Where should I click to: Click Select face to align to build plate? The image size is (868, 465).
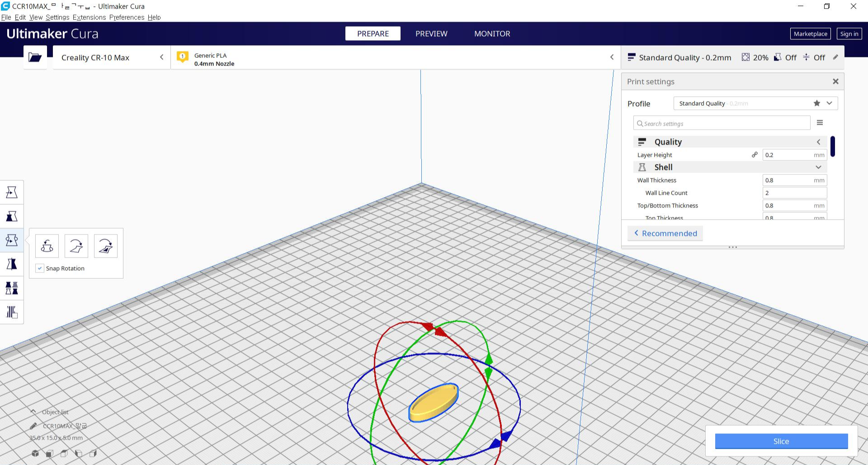[x=106, y=246]
